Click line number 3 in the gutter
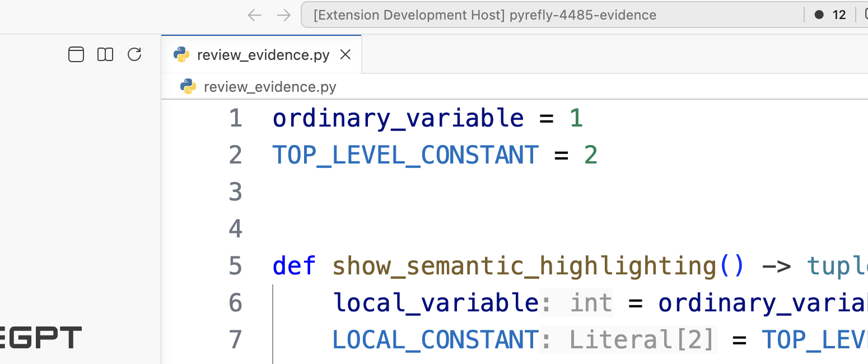Screen dimensions: 868x364 click(x=236, y=192)
